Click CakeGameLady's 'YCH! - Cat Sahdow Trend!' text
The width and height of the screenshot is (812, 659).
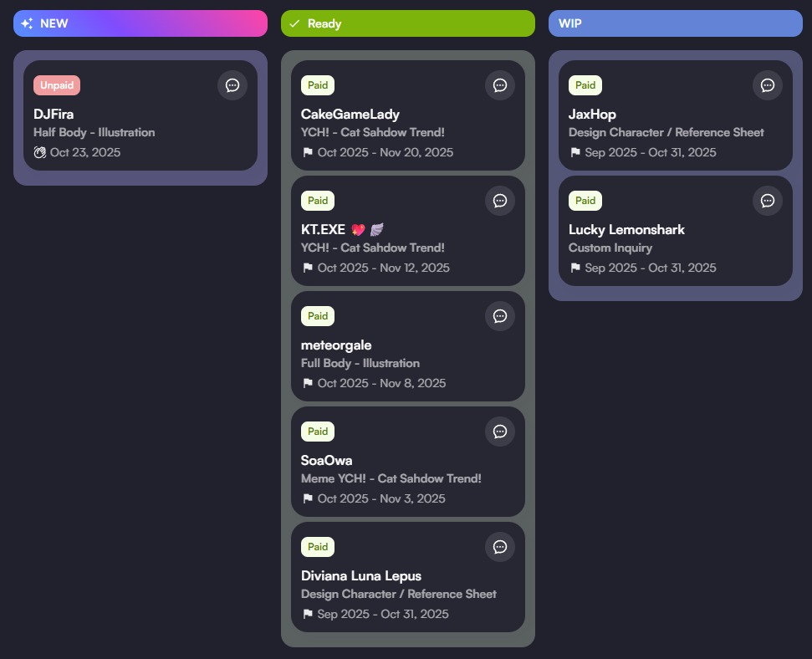[373, 133]
